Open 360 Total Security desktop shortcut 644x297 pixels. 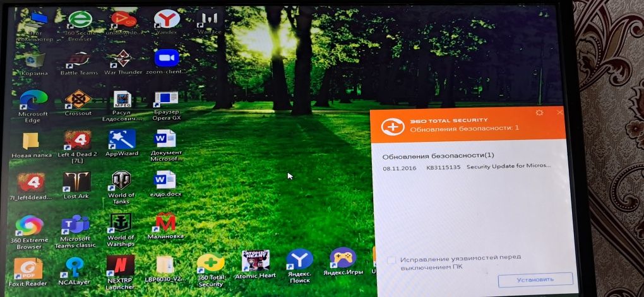pyautogui.click(x=210, y=271)
